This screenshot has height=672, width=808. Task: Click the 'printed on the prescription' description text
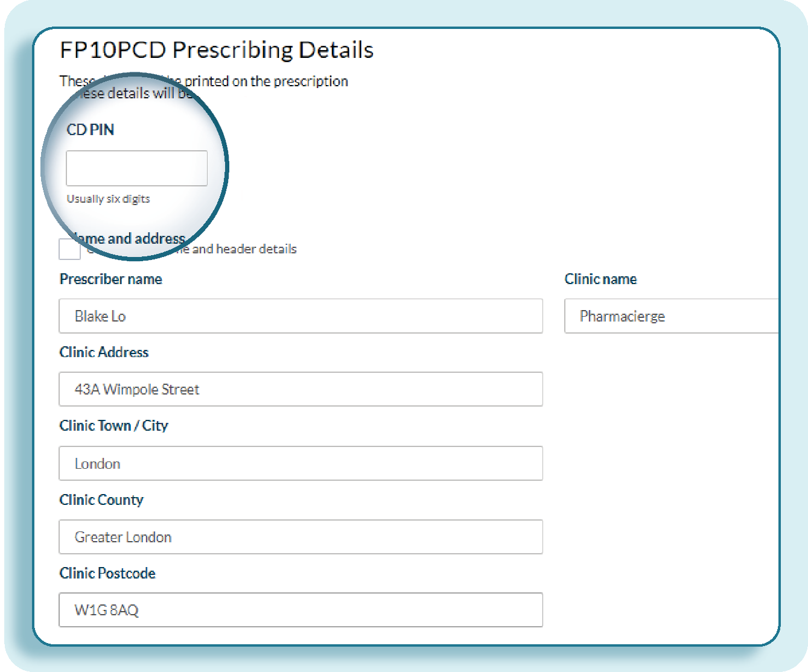point(266,81)
